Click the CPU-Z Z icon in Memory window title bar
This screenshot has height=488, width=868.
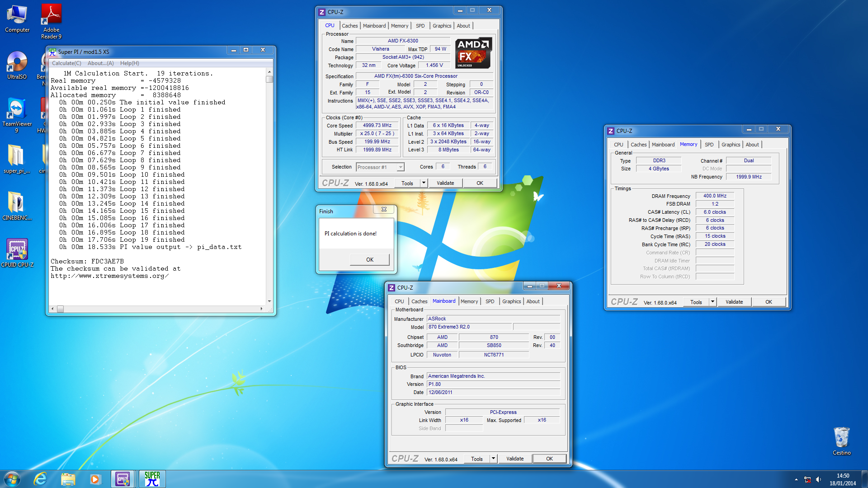[x=611, y=131]
